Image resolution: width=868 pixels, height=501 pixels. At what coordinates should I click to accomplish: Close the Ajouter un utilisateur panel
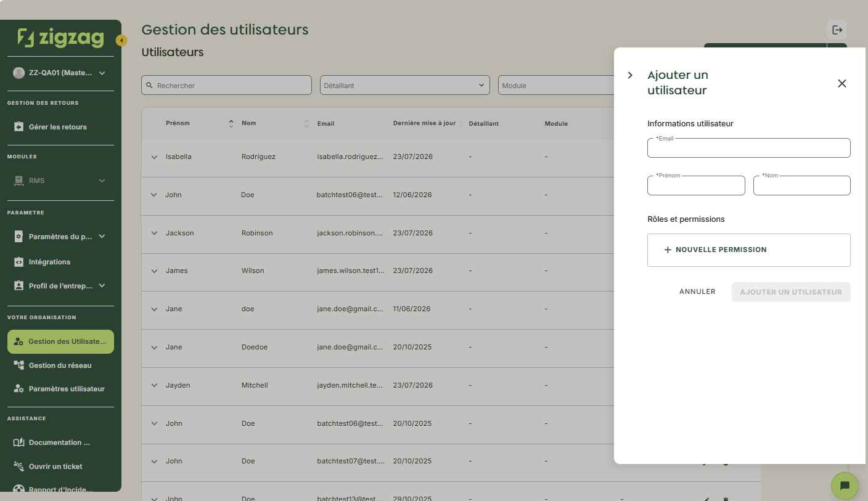pyautogui.click(x=842, y=83)
